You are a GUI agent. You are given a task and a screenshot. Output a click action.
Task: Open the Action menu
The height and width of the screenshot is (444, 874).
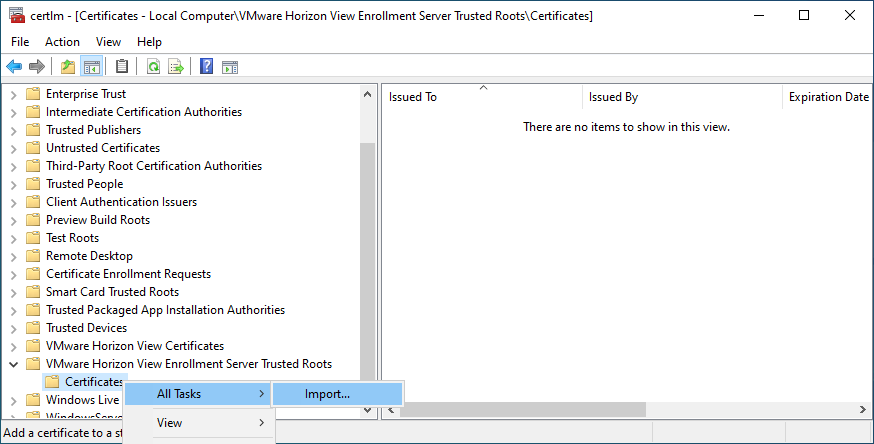[x=62, y=42]
